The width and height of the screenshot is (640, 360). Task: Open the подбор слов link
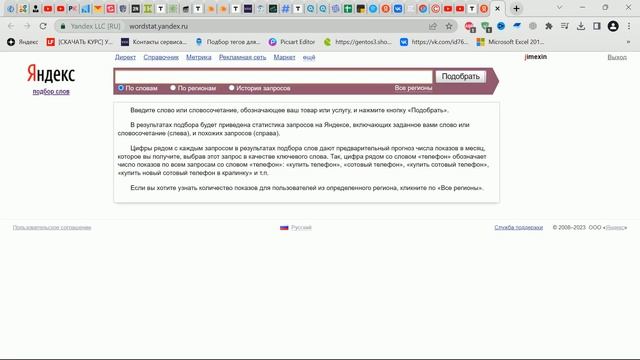tap(51, 91)
